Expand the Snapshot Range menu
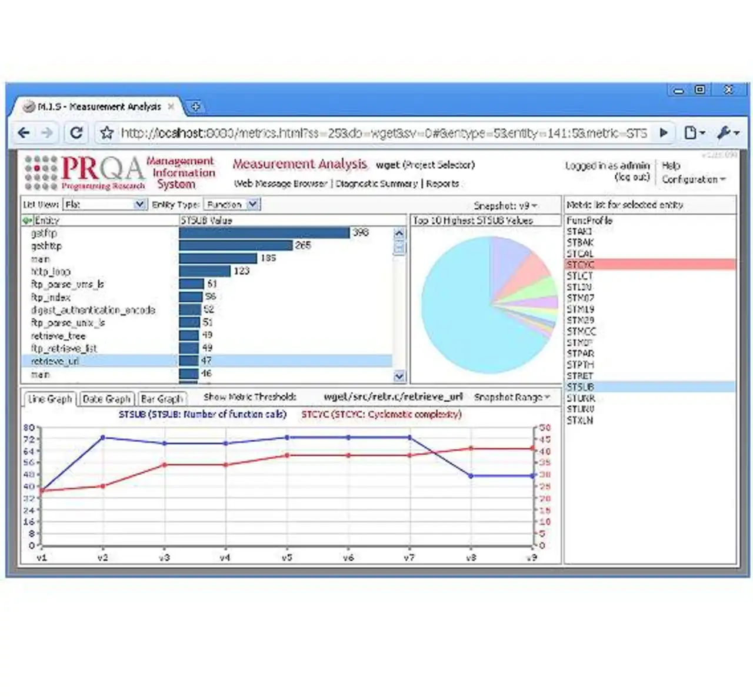The image size is (753, 700). (512, 398)
